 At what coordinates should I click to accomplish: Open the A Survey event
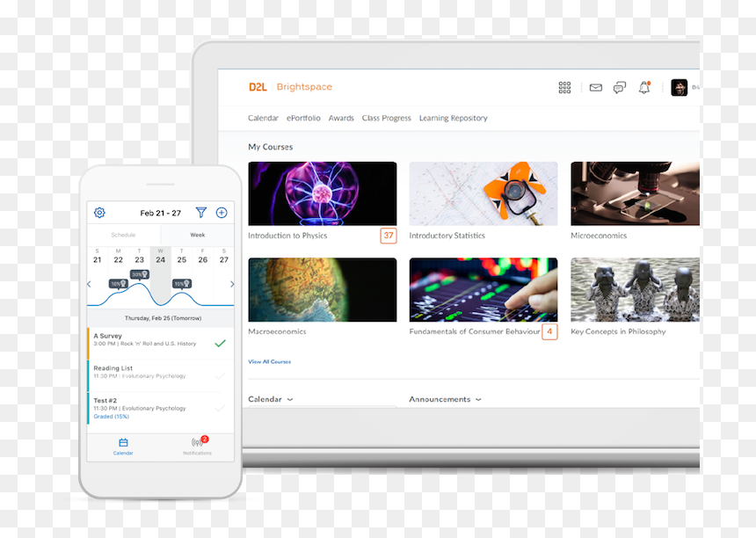[x=161, y=343]
